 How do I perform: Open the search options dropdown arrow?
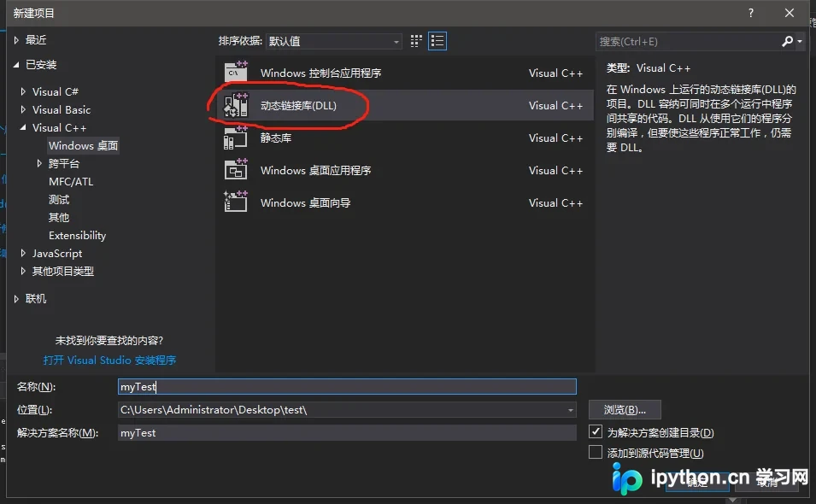point(800,41)
